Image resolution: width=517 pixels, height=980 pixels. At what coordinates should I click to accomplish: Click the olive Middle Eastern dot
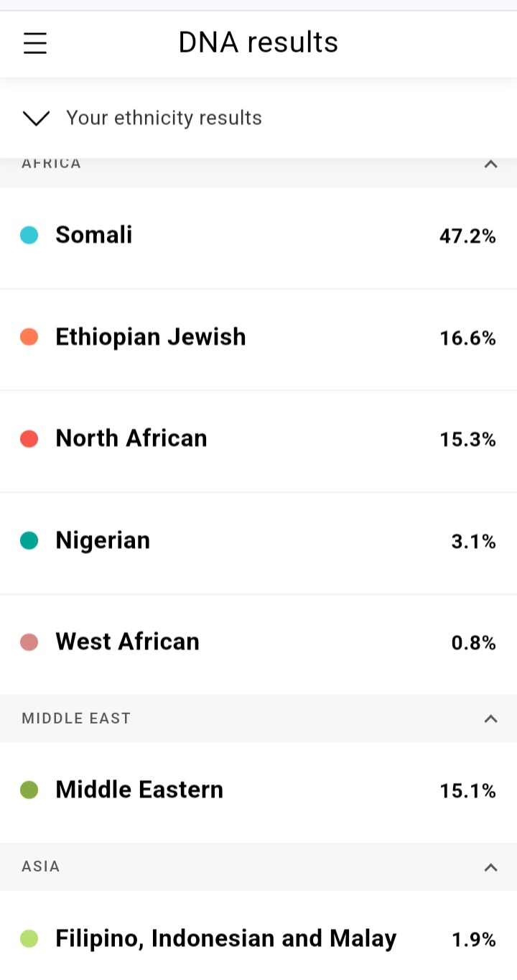click(x=29, y=790)
